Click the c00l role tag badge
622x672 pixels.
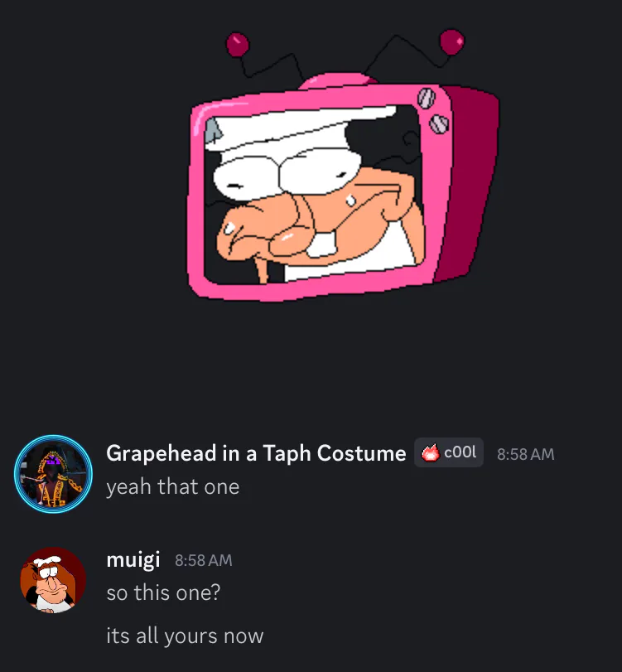pyautogui.click(x=449, y=452)
